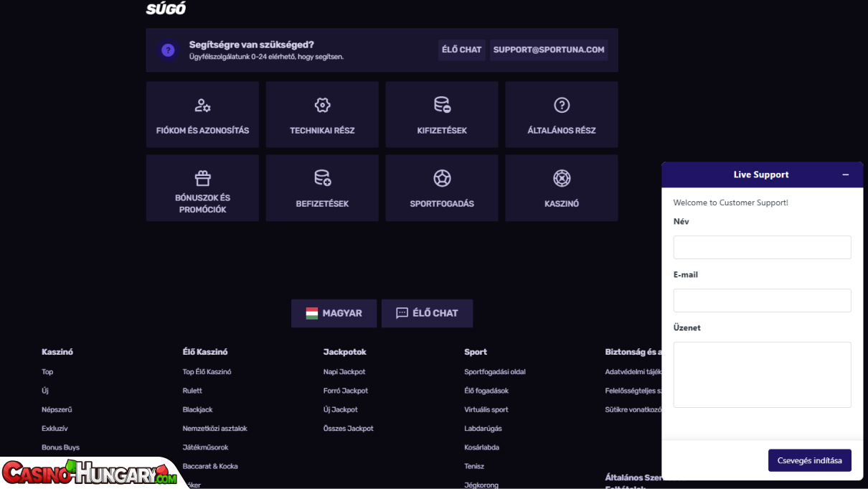Click Segítségre van szükséged? heading
This screenshot has height=489, width=868.
point(252,45)
